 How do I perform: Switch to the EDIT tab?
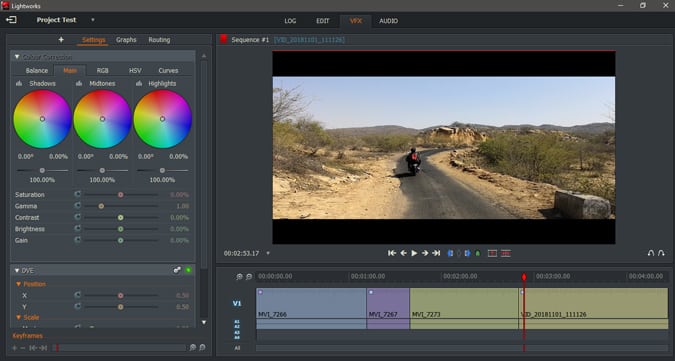pyautogui.click(x=323, y=21)
